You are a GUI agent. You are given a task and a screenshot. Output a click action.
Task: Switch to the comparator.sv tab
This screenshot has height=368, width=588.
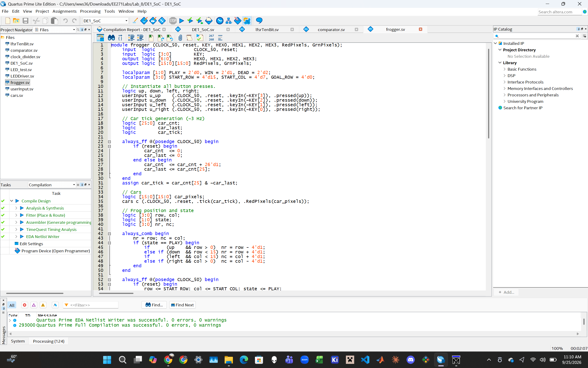click(x=331, y=29)
